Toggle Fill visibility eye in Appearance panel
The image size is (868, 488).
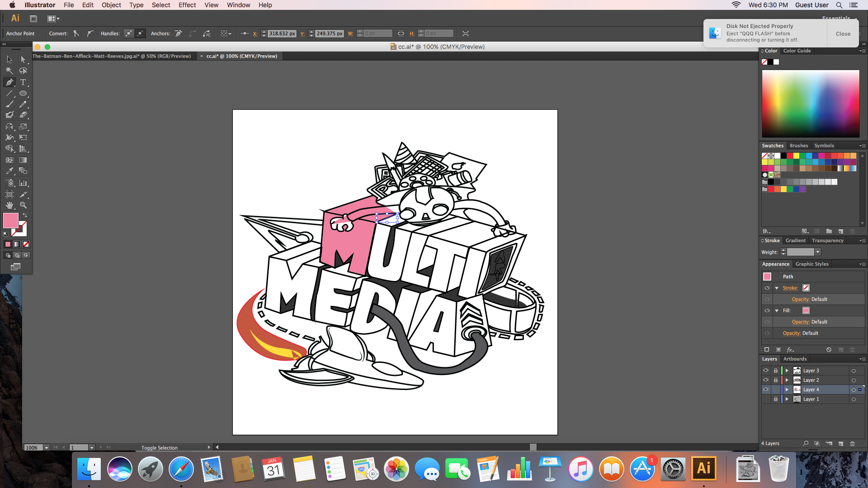767,310
